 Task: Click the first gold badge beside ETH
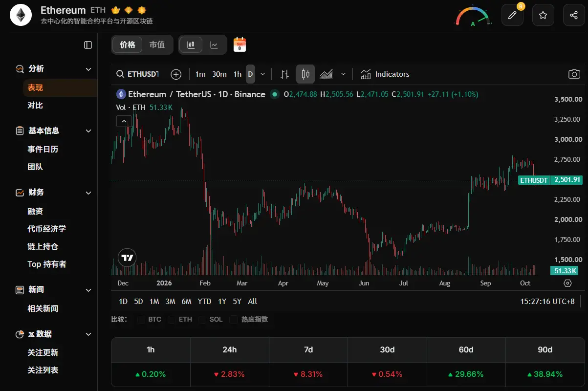[116, 10]
